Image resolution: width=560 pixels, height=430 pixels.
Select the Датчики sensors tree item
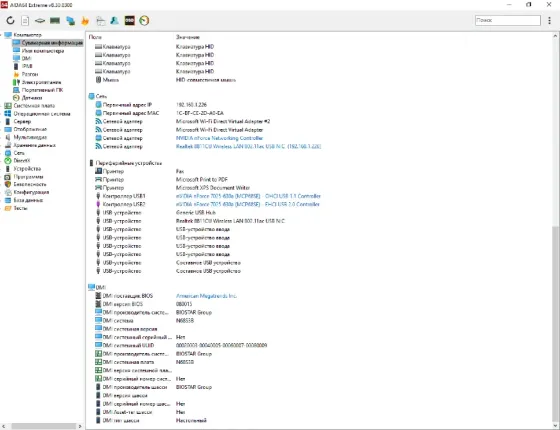[32, 98]
